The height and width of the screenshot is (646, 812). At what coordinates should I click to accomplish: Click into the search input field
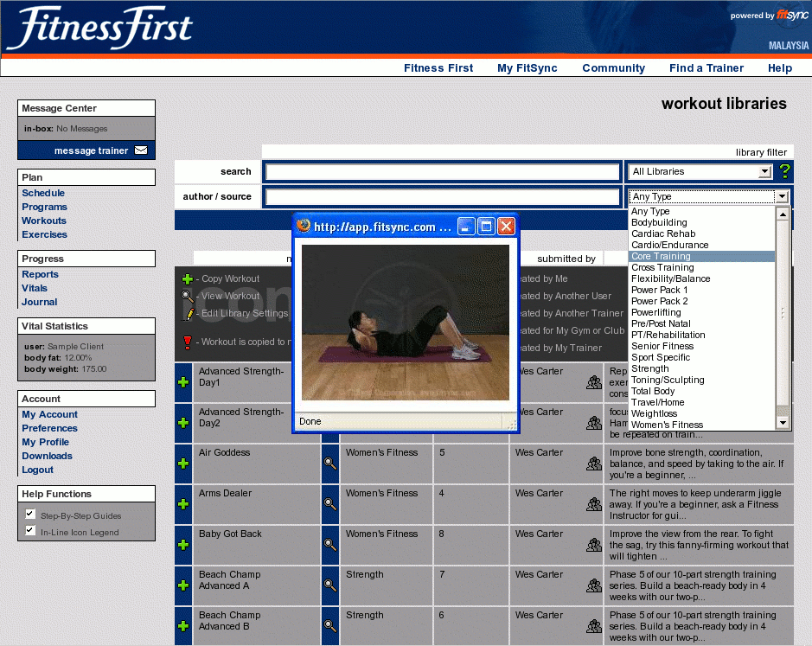point(443,171)
